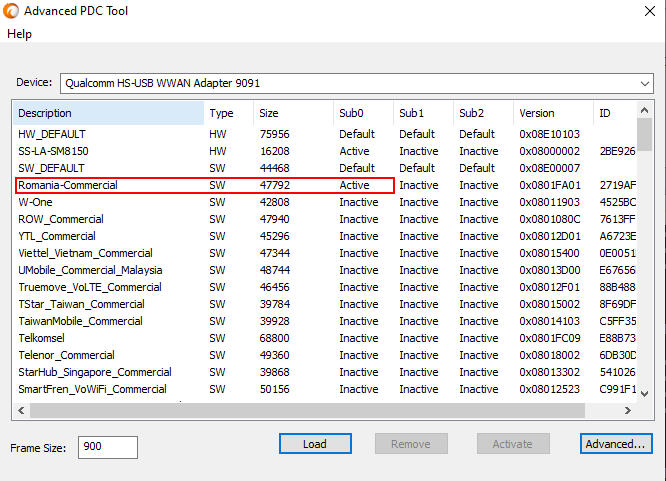Click the horizontal scroll right arrow
This screenshot has height=481, width=666.
[628, 410]
